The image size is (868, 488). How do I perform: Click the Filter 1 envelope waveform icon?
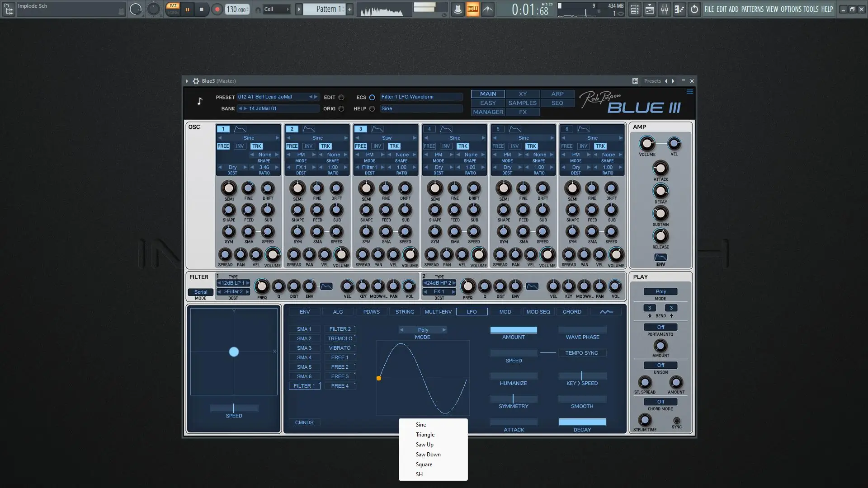pyautogui.click(x=326, y=286)
